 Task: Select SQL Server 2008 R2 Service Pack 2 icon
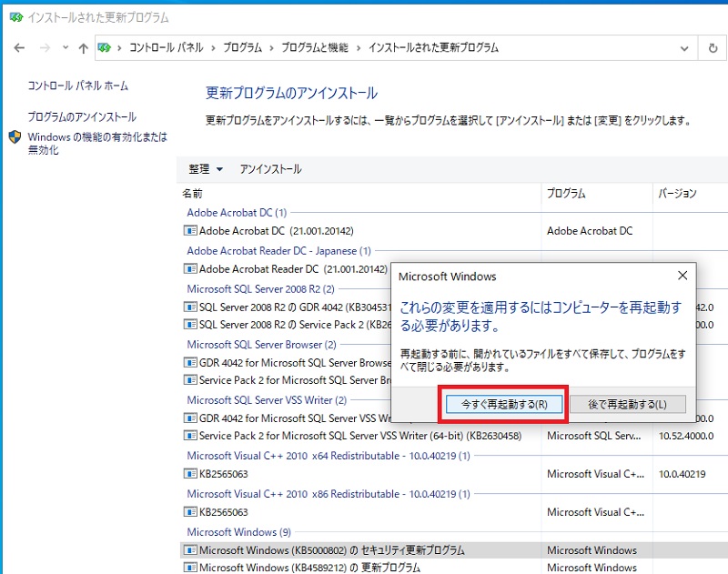pos(190,325)
